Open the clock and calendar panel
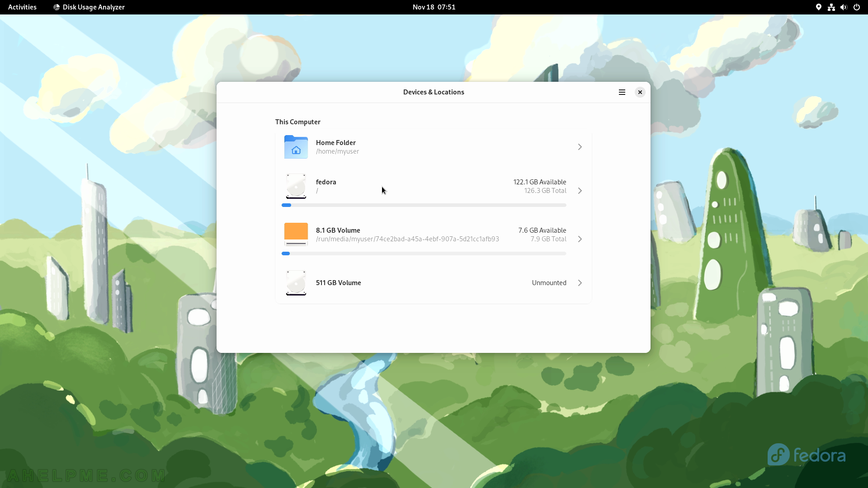The width and height of the screenshot is (868, 488). click(434, 7)
